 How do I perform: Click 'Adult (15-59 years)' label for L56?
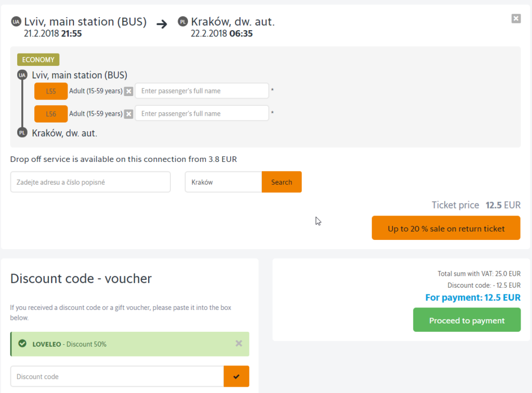[x=96, y=114]
